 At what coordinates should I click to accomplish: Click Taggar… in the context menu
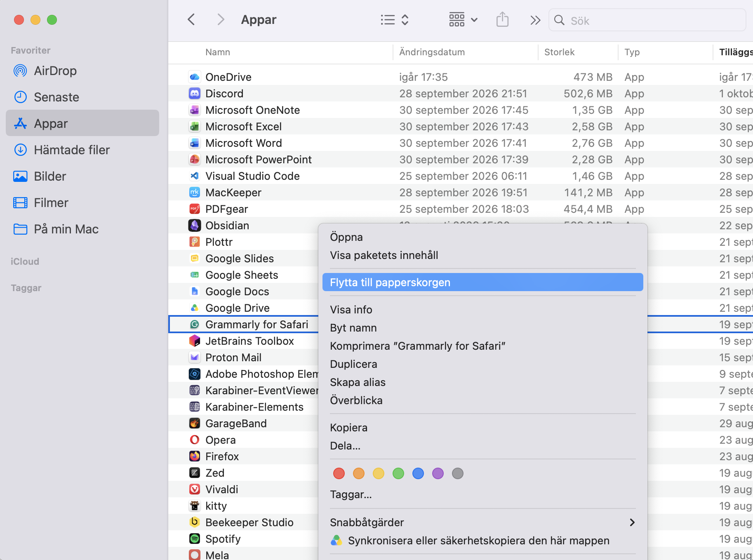pyautogui.click(x=483, y=494)
